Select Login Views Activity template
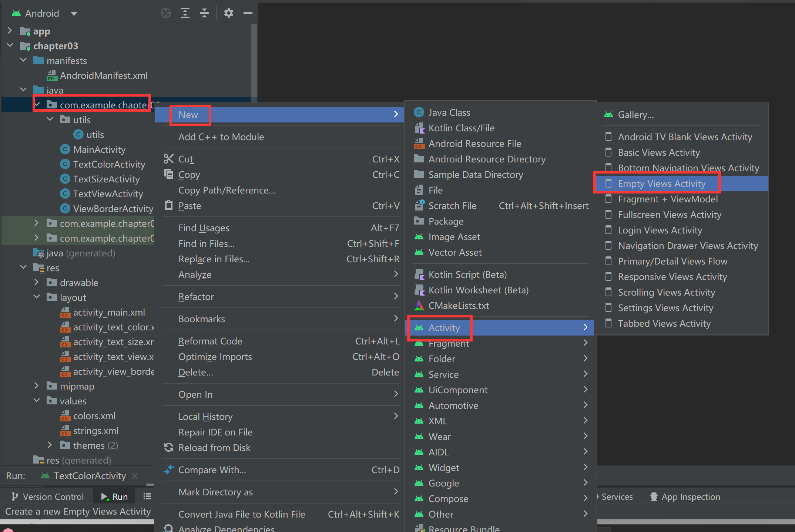Screen dimensions: 795x532 [x=681, y=230]
